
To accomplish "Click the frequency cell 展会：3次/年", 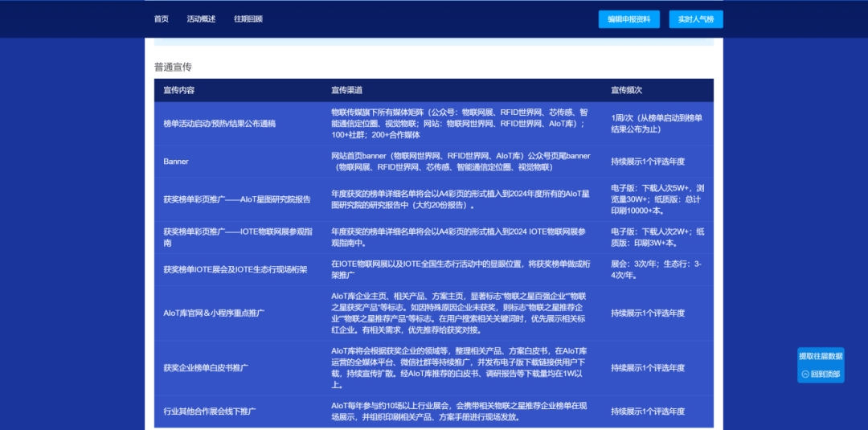I will click(x=657, y=269).
